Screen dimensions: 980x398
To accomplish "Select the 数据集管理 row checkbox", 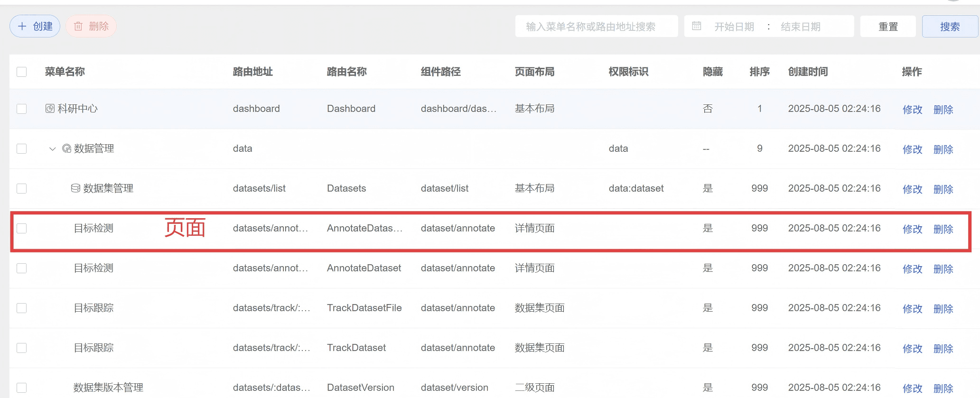I will (x=22, y=188).
